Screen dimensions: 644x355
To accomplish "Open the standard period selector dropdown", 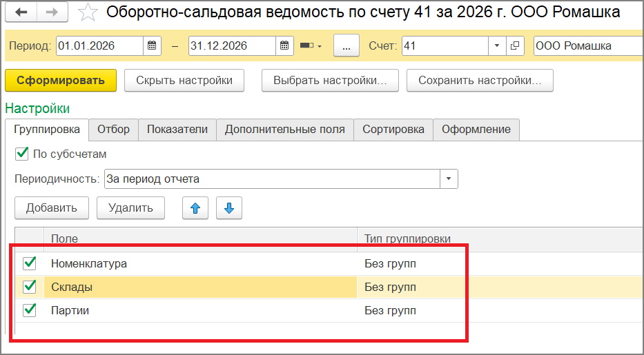I will pyautogui.click(x=311, y=45).
